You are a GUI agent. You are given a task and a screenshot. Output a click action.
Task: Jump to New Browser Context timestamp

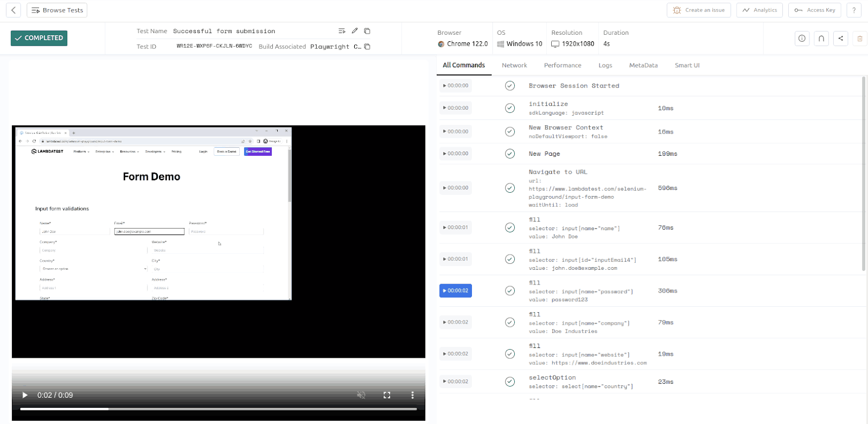point(456,131)
